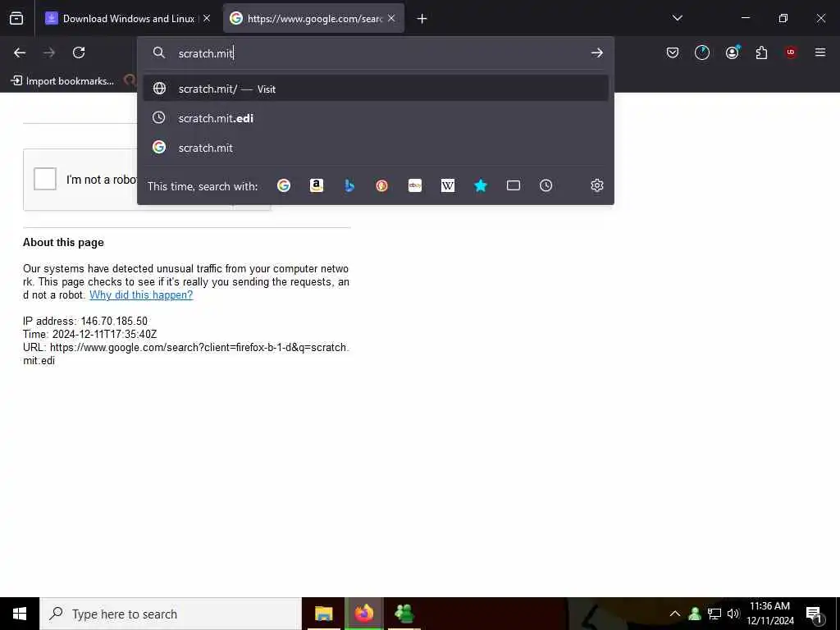Image resolution: width=840 pixels, height=630 pixels.
Task: Search this time with Bing
Action: pos(349,185)
